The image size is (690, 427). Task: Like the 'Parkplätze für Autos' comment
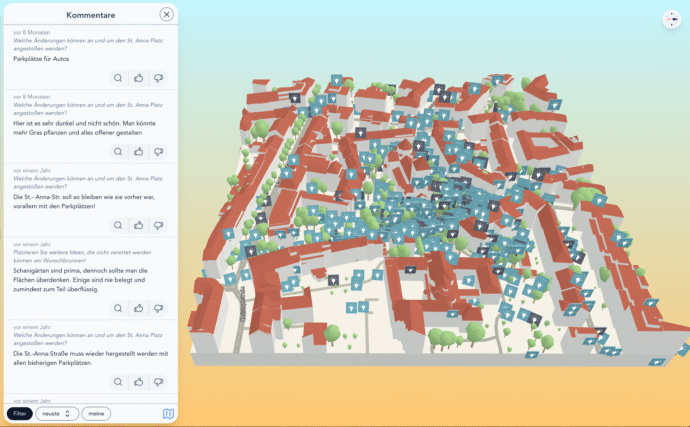click(139, 78)
